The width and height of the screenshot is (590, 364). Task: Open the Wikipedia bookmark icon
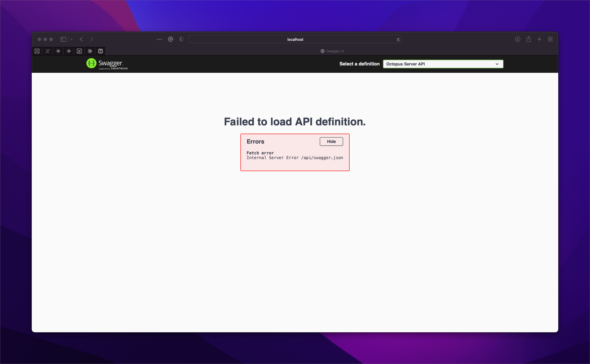[100, 51]
